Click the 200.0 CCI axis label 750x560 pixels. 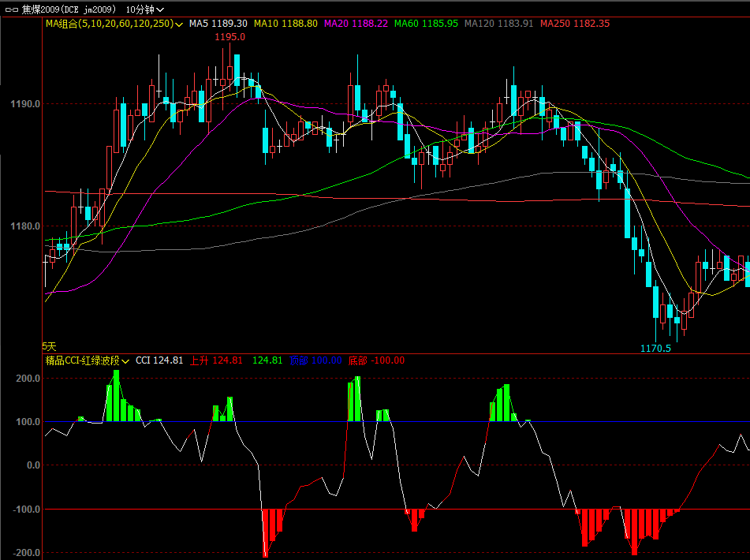[x=28, y=379]
